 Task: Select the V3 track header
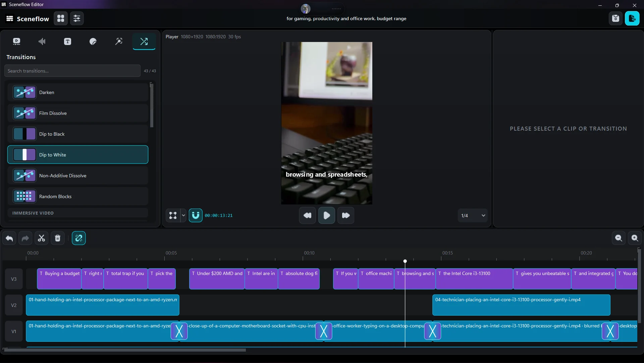14,279
